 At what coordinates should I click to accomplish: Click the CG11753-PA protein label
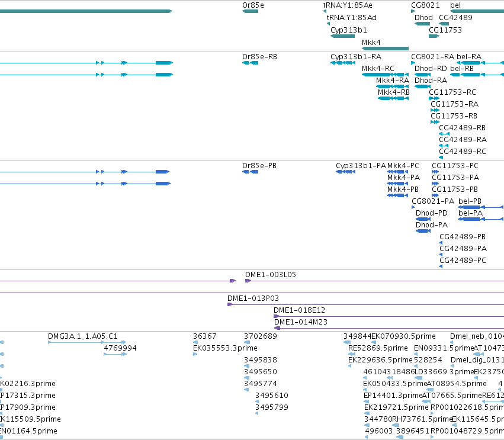(455, 178)
